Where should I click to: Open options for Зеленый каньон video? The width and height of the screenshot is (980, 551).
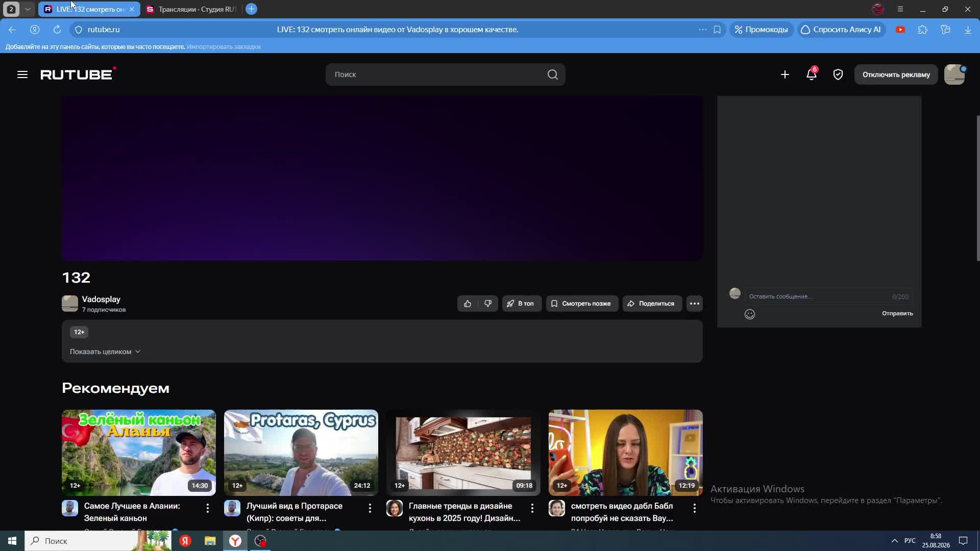pyautogui.click(x=207, y=508)
